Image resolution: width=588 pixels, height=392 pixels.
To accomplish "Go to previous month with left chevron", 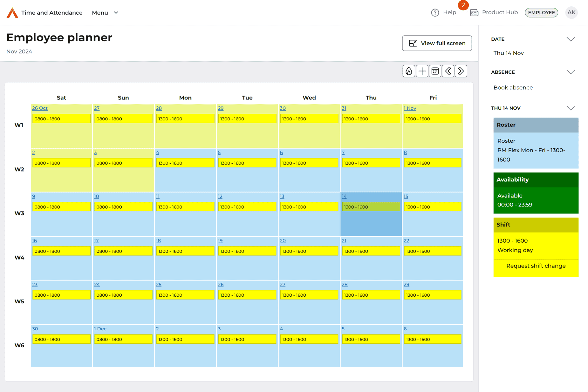I will (448, 71).
